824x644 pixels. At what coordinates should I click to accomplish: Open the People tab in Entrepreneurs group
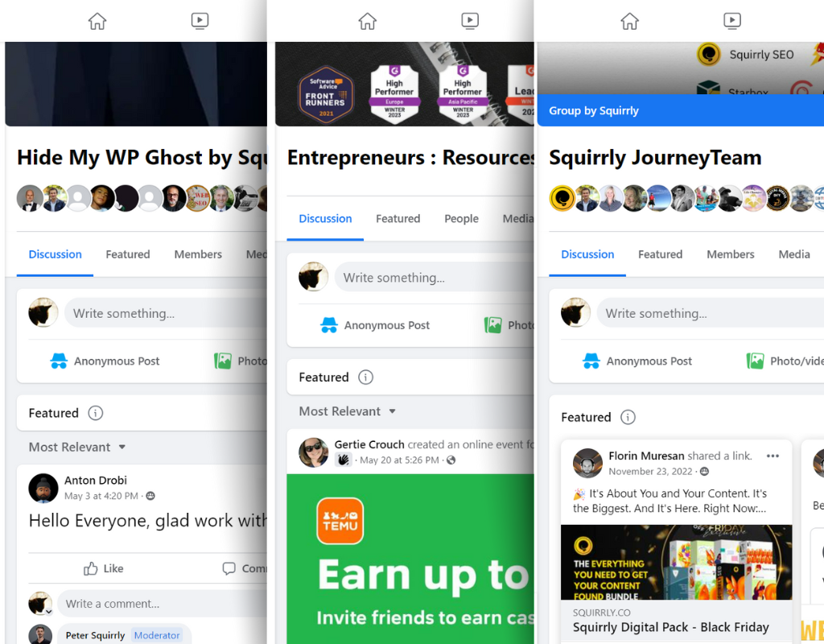pos(461,219)
